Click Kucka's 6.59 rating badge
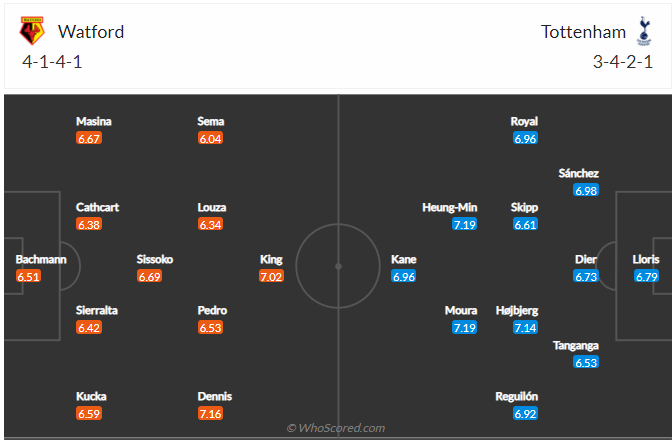 point(89,412)
